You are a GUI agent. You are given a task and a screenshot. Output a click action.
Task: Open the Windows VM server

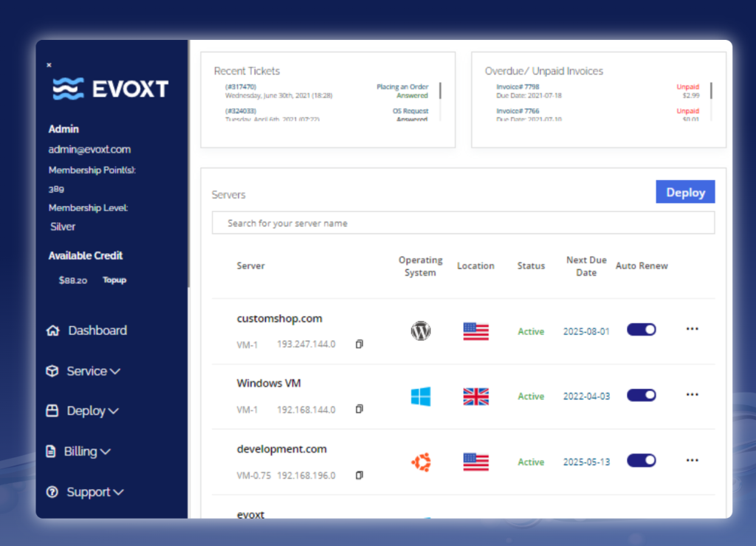[269, 383]
